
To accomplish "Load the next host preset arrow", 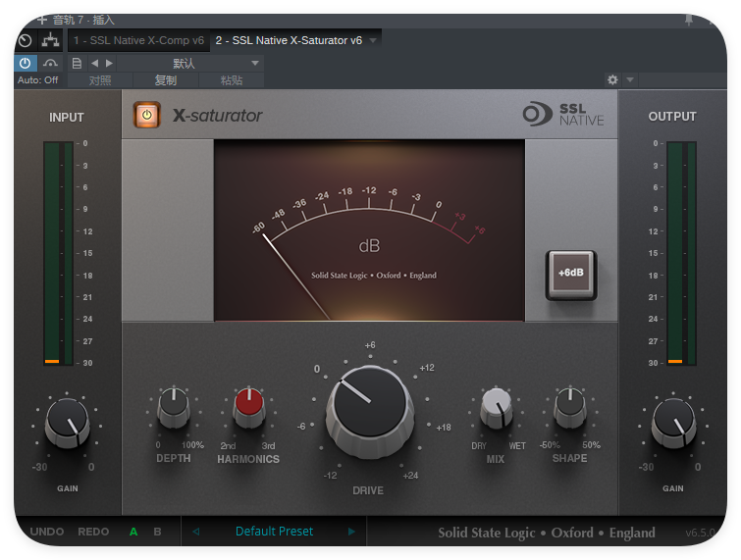I will [x=109, y=64].
